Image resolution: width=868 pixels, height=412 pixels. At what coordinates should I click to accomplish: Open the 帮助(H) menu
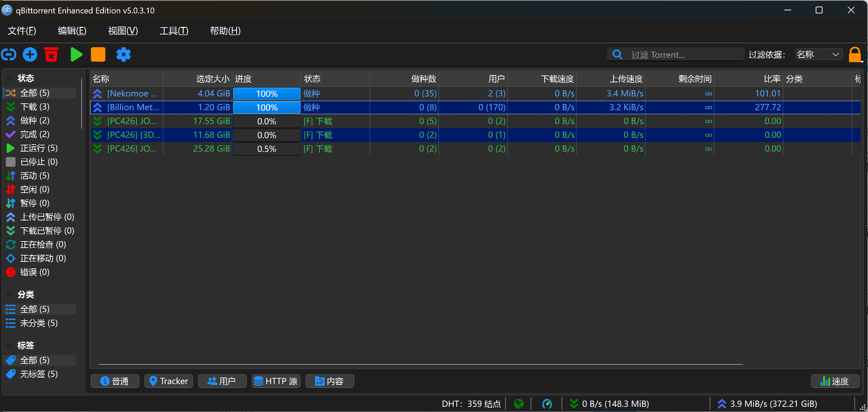tap(225, 31)
